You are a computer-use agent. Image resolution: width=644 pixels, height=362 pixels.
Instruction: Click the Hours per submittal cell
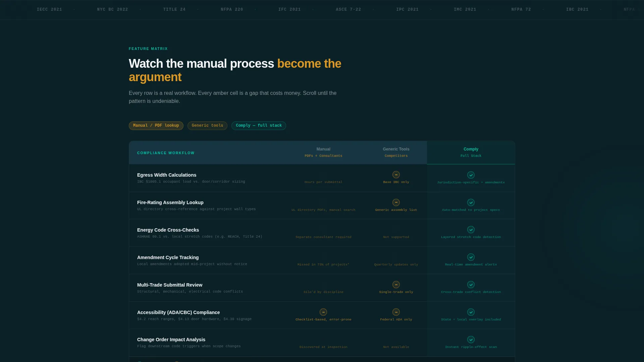pos(323,182)
